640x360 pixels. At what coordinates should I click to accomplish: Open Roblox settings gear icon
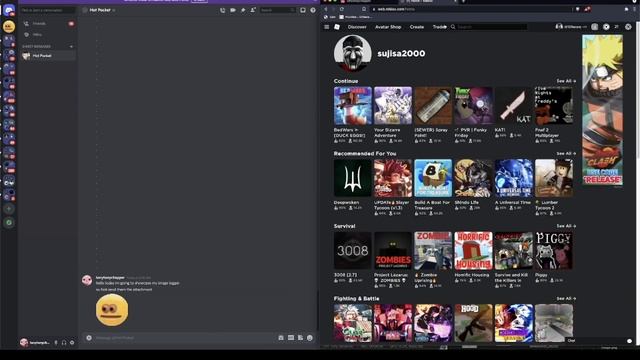pyautogui.click(x=628, y=27)
